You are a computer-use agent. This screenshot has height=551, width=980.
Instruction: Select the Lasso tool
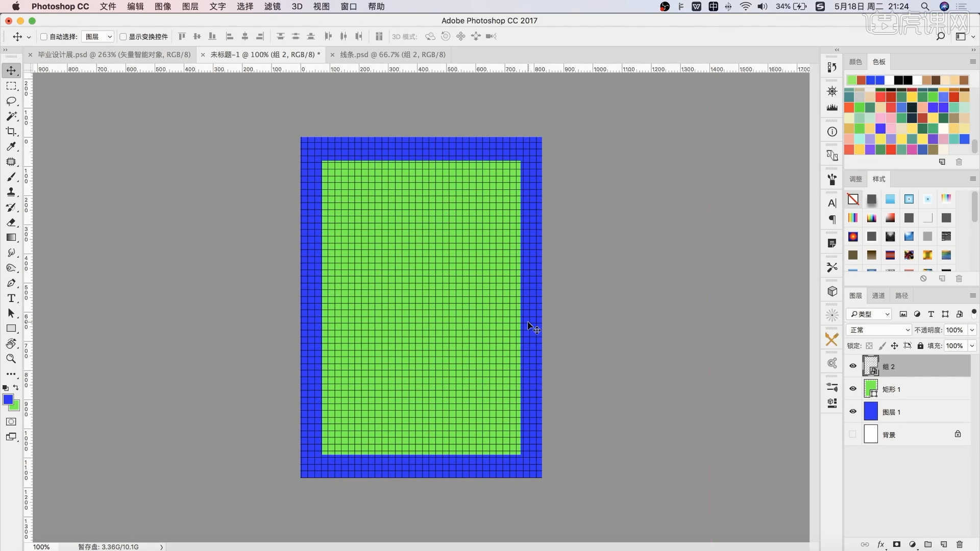[x=11, y=102]
